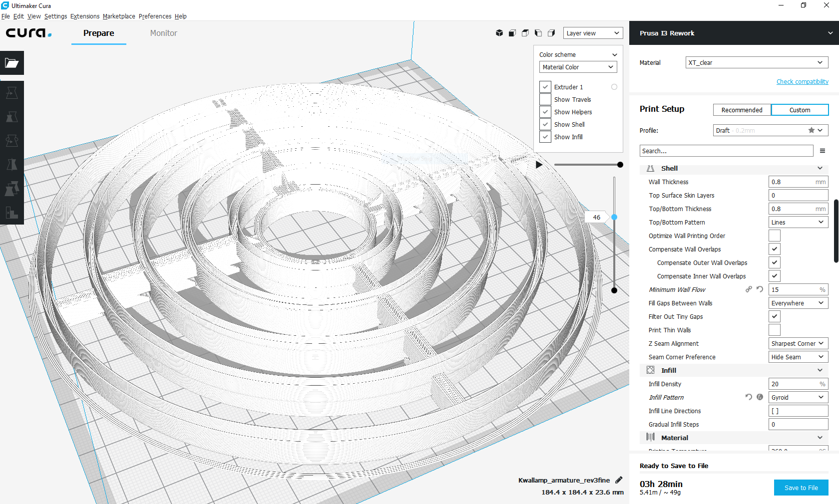This screenshot has height=504, width=839.
Task: Open the XT_clear material dropdown
Action: [757, 62]
